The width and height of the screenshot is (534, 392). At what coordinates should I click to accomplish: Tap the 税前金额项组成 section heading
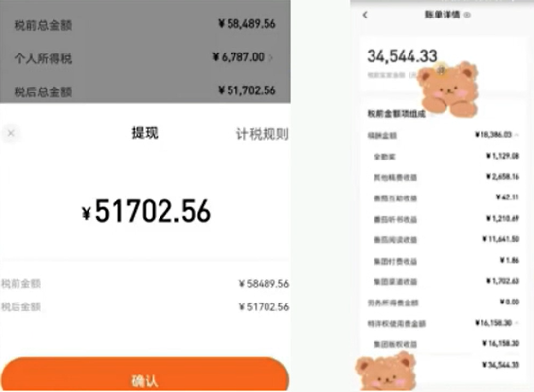click(397, 114)
